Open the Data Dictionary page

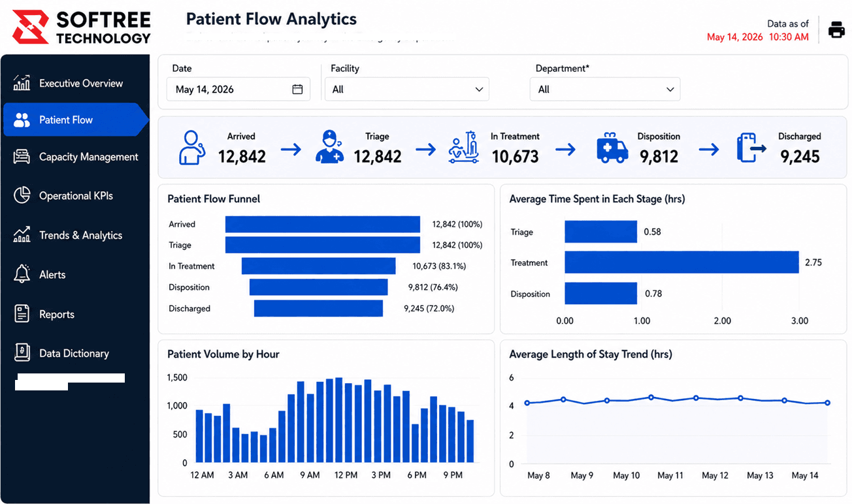pyautogui.click(x=75, y=353)
